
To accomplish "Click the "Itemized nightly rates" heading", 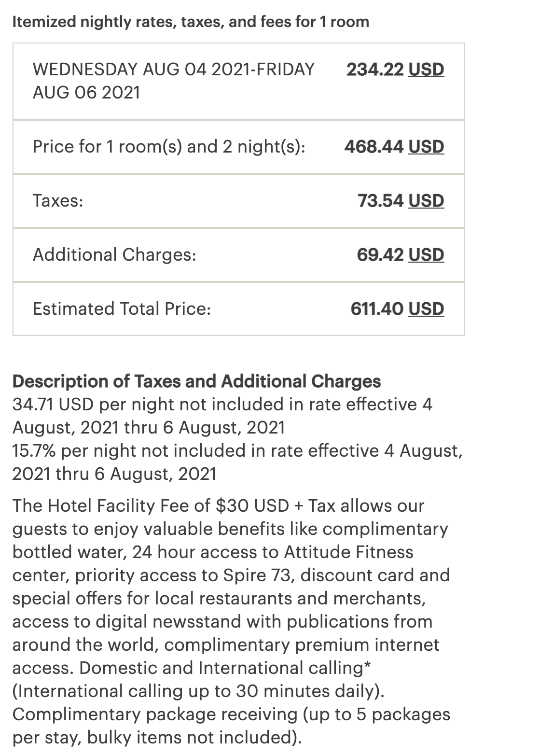I will [191, 22].
